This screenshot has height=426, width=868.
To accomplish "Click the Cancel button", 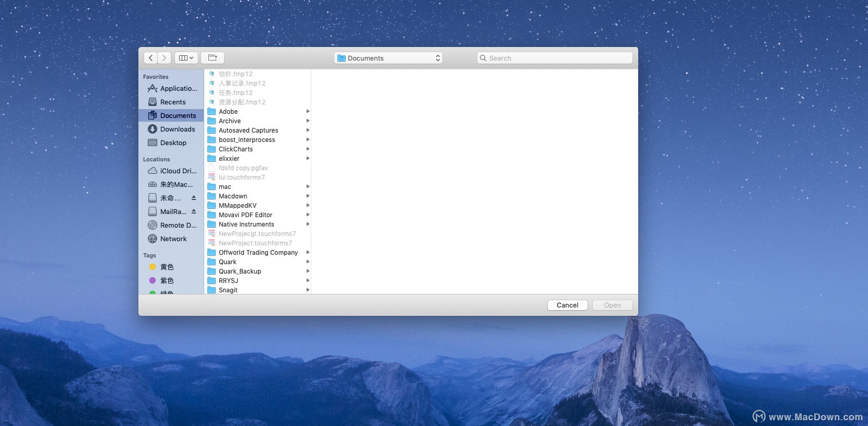I will click(x=567, y=305).
